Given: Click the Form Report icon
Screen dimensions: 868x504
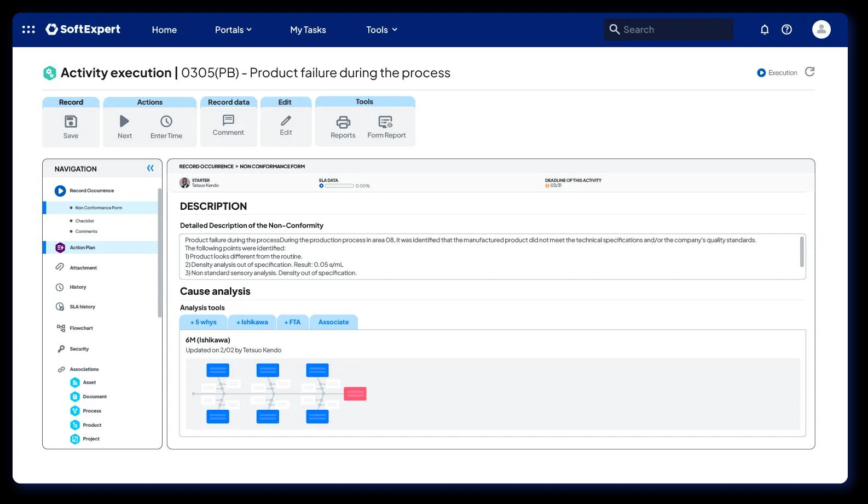Looking at the screenshot, I should click(x=386, y=122).
